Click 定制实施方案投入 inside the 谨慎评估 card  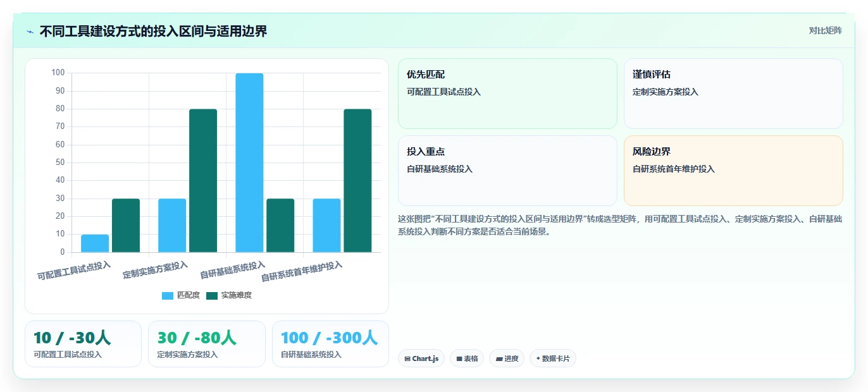coord(666,92)
